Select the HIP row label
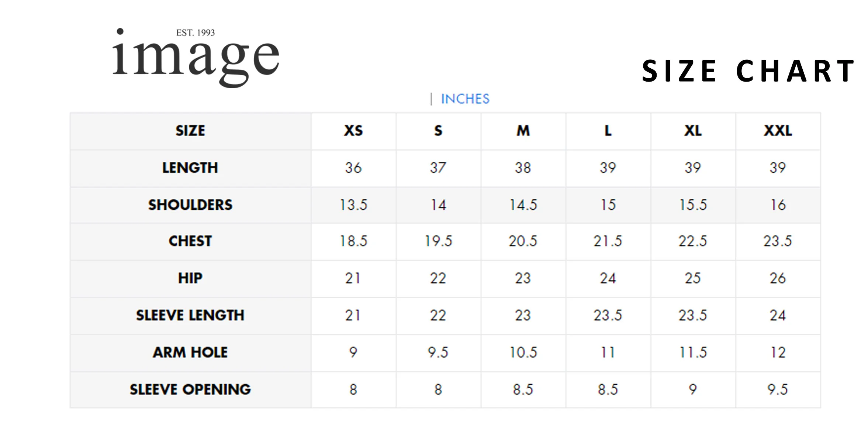Screen dimensions: 868x443 click(190, 278)
